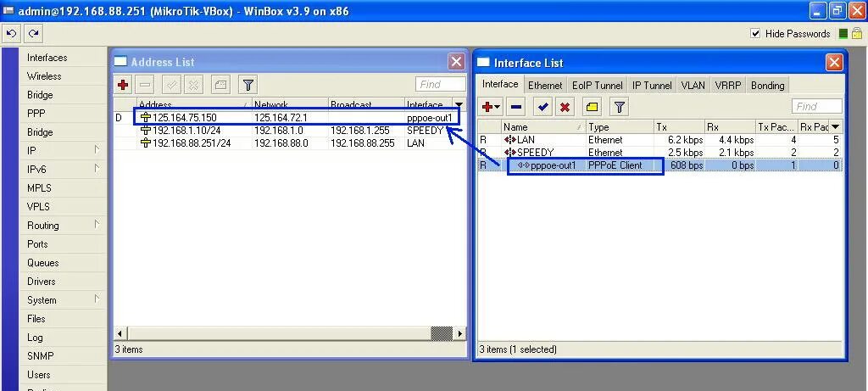Close the Address List window
The width and height of the screenshot is (868, 391).
(457, 61)
